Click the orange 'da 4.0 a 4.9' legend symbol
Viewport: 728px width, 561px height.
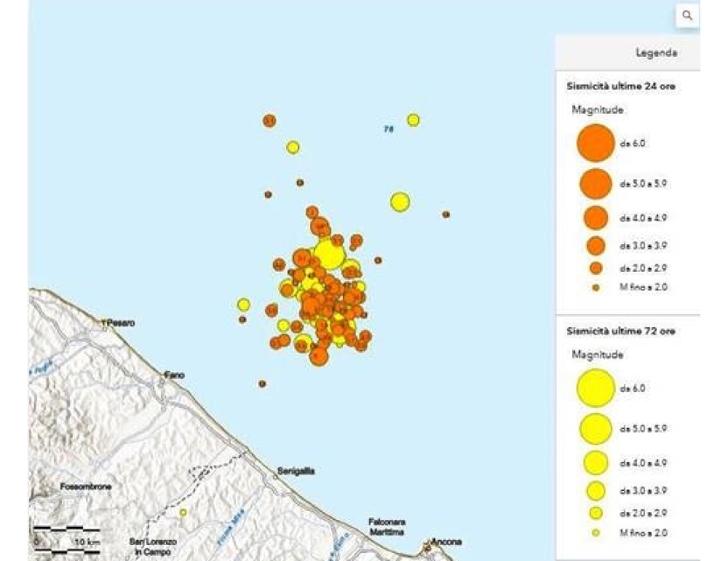point(596,218)
